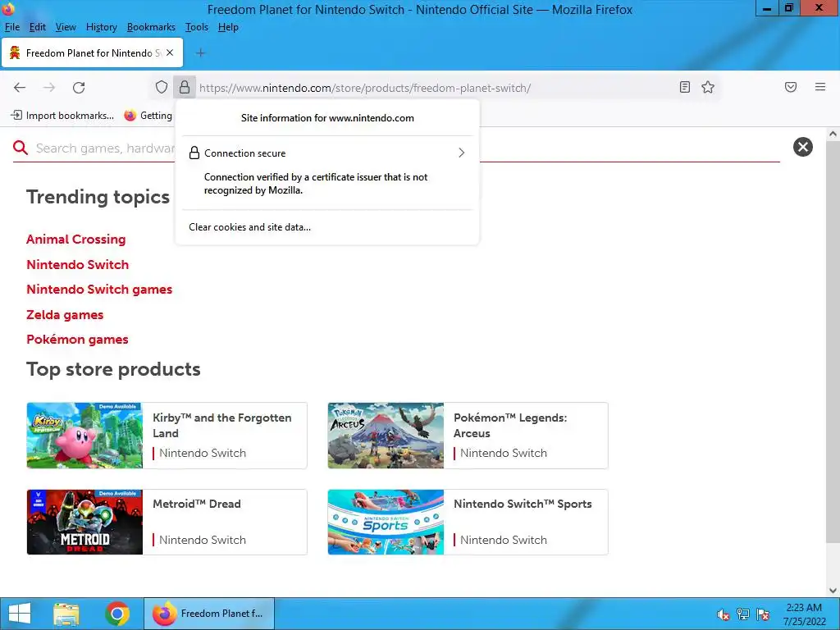Click the padlock site information icon

(x=185, y=87)
